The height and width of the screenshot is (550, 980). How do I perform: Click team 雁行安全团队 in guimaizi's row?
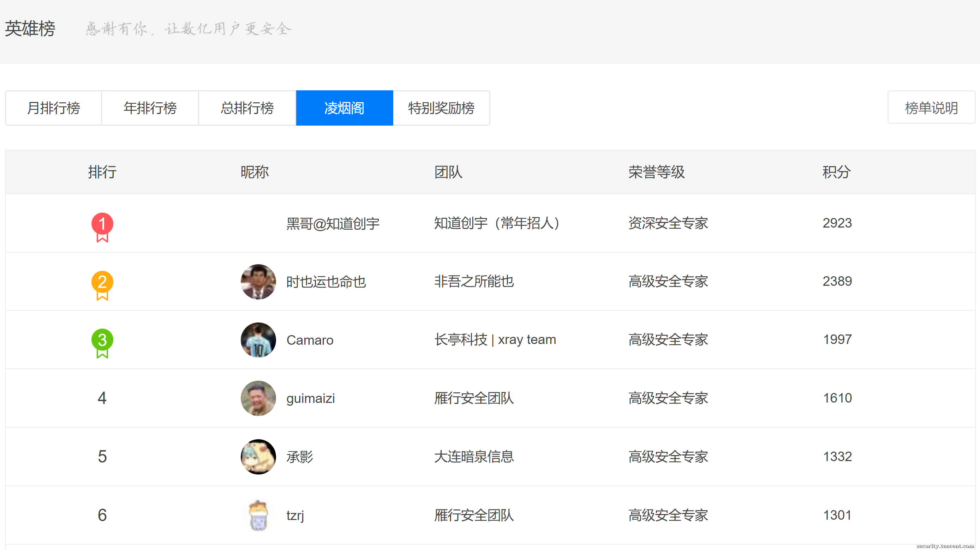tap(474, 398)
